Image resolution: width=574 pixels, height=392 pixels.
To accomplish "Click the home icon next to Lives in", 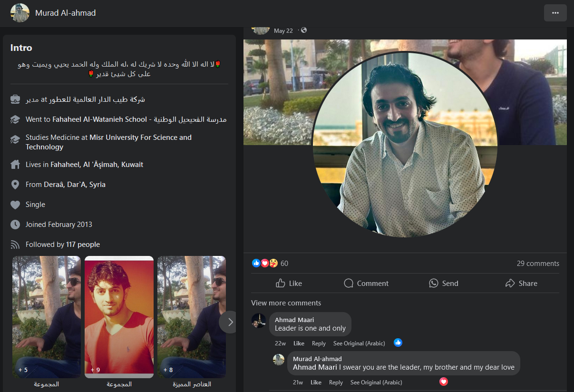I will click(x=15, y=165).
